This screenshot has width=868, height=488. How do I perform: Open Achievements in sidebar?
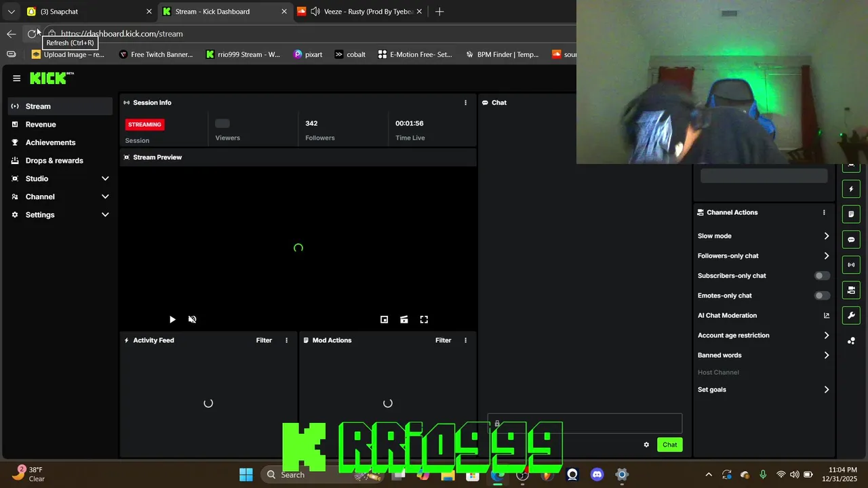pyautogui.click(x=60, y=142)
